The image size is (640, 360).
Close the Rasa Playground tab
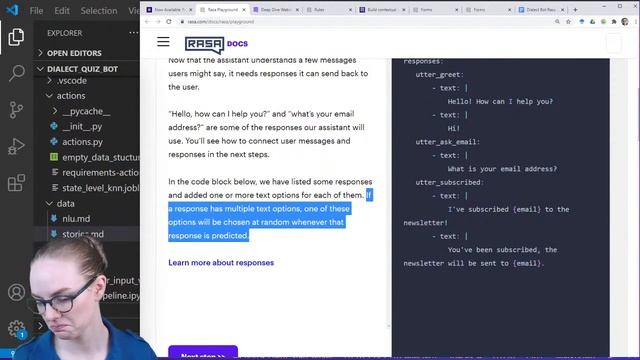(244, 10)
